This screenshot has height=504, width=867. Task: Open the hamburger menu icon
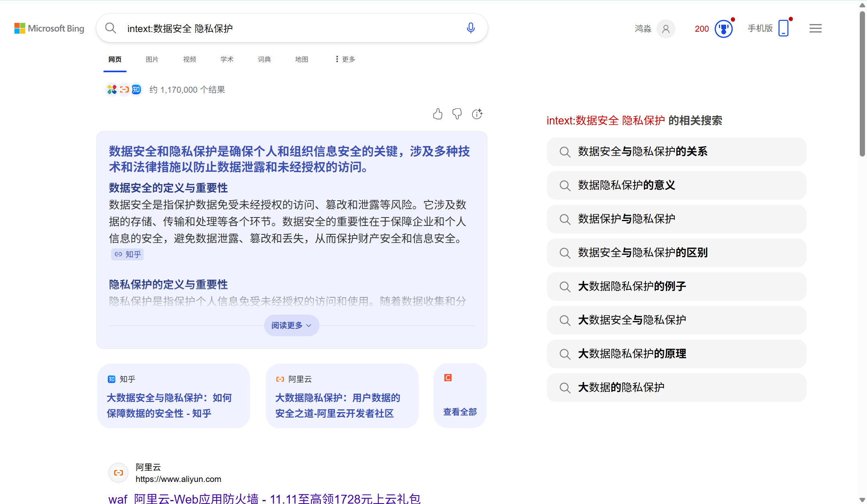(815, 28)
